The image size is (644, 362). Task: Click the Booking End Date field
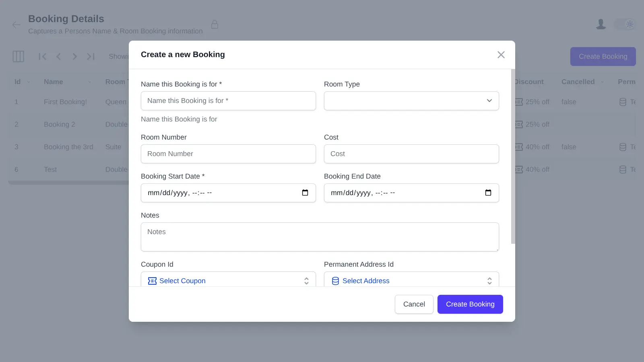coord(411,193)
